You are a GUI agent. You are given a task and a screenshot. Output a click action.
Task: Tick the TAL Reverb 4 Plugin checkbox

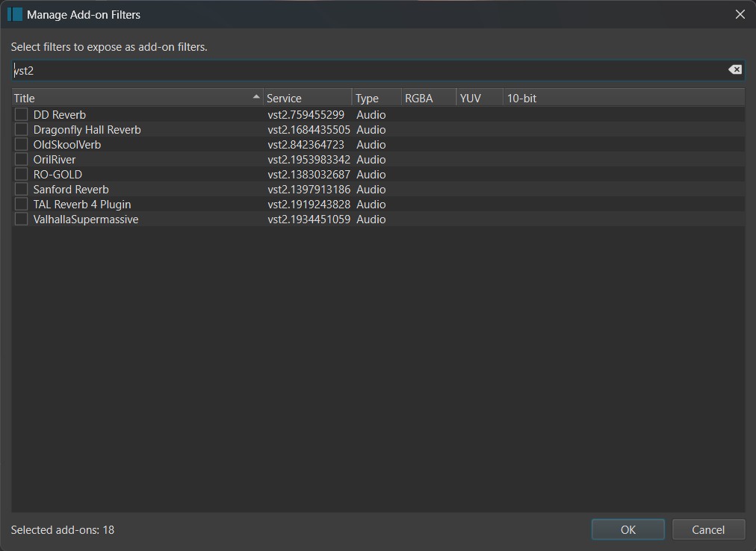tap(21, 205)
